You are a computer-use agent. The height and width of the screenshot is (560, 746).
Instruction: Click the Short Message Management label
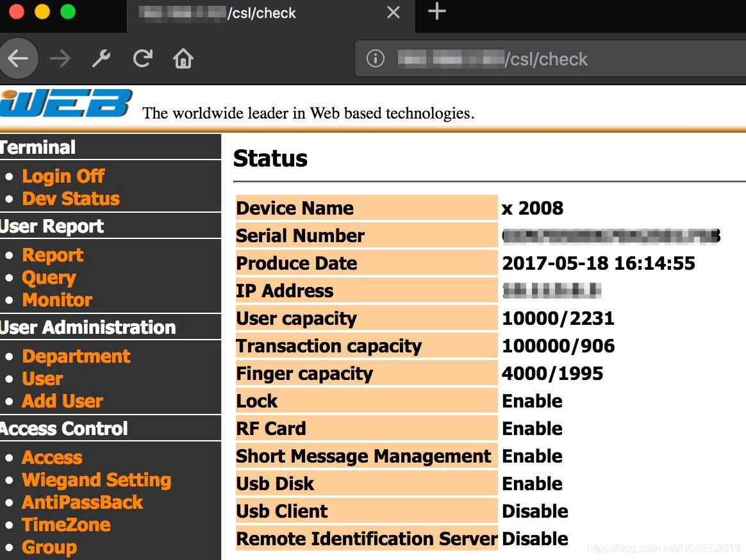pos(367,456)
